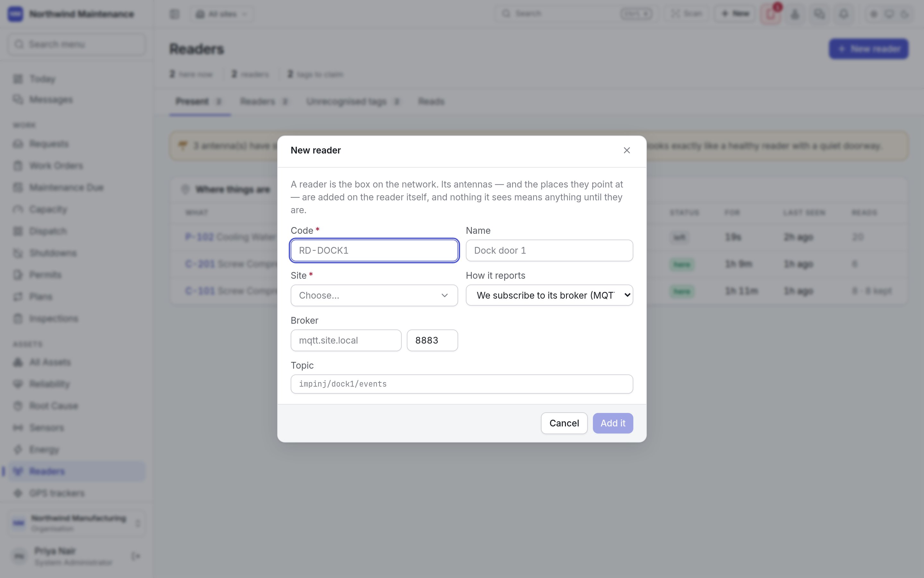
Task: Click the sign-out icon beside Priya Nair
Action: tap(135, 556)
